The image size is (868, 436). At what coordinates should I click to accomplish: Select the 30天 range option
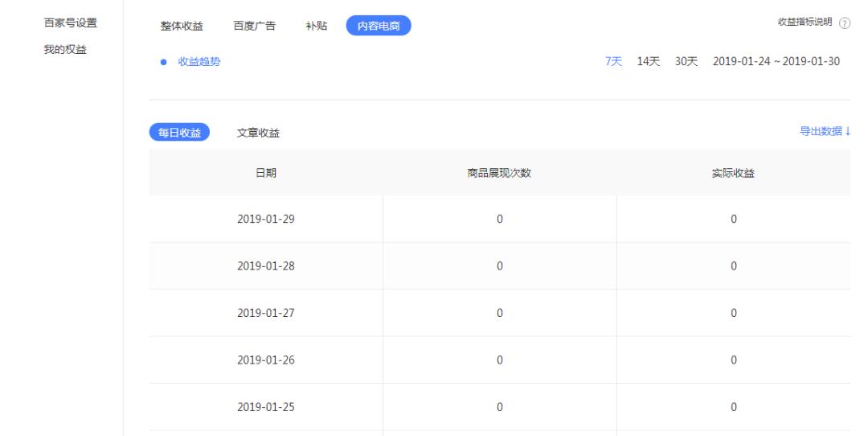click(686, 61)
